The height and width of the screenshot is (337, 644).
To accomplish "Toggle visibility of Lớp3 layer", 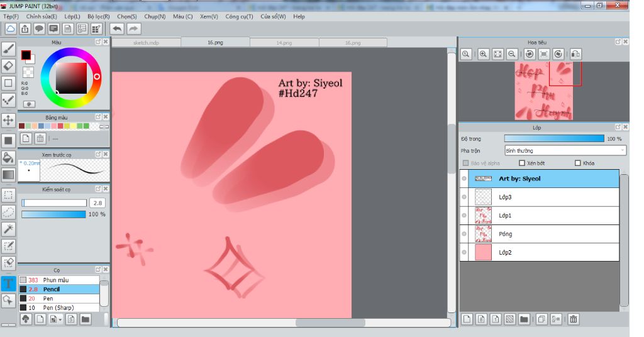I will tap(464, 197).
